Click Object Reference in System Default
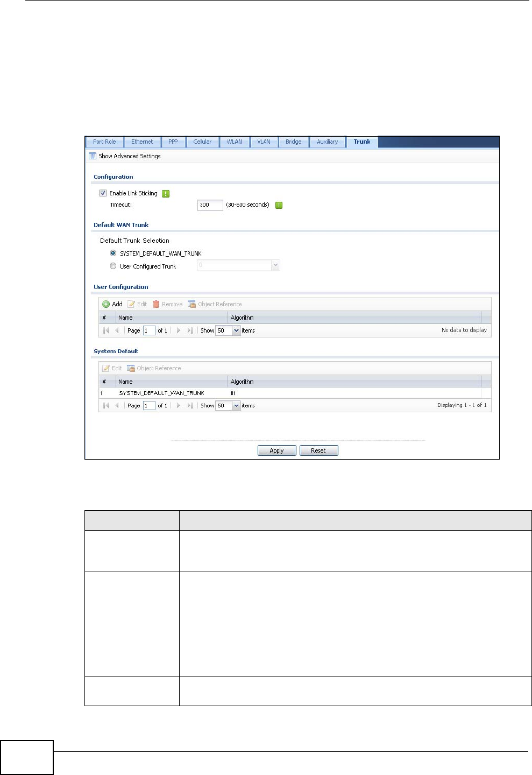 tap(154, 368)
